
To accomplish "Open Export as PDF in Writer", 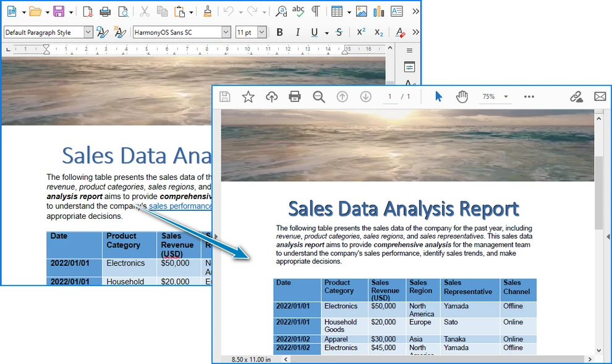I will [x=87, y=12].
